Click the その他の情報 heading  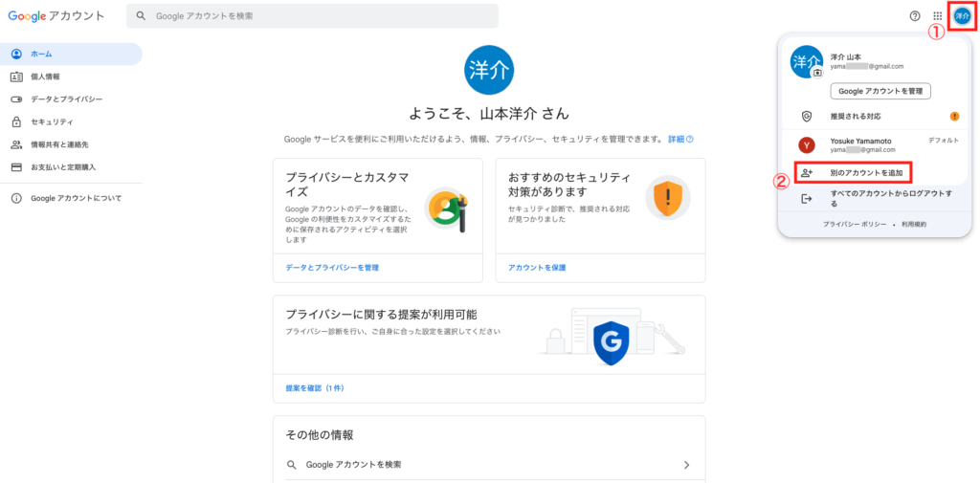tap(320, 434)
